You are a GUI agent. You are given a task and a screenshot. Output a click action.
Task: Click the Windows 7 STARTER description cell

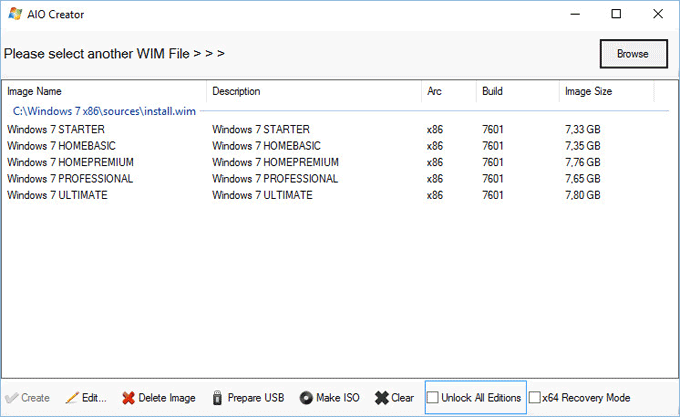pos(261,129)
